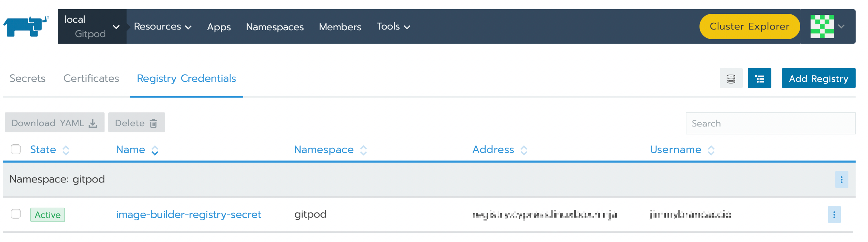The height and width of the screenshot is (242, 868).
Task: Sort the table by Username
Action: (683, 150)
